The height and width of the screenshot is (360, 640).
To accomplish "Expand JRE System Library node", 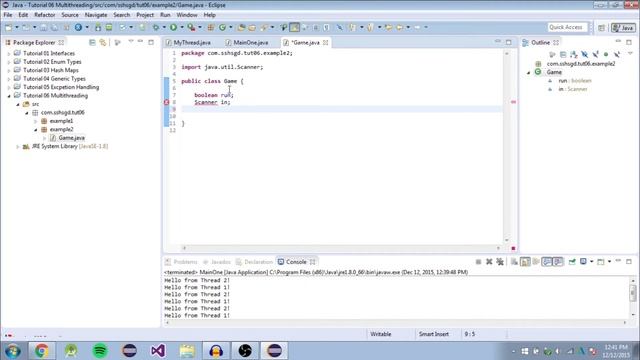I will click(18, 147).
